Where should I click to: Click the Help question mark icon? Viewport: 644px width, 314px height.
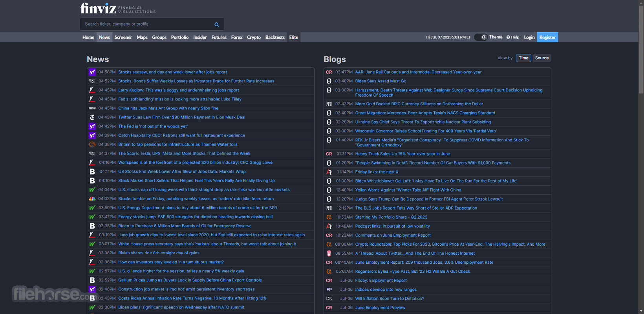point(508,37)
